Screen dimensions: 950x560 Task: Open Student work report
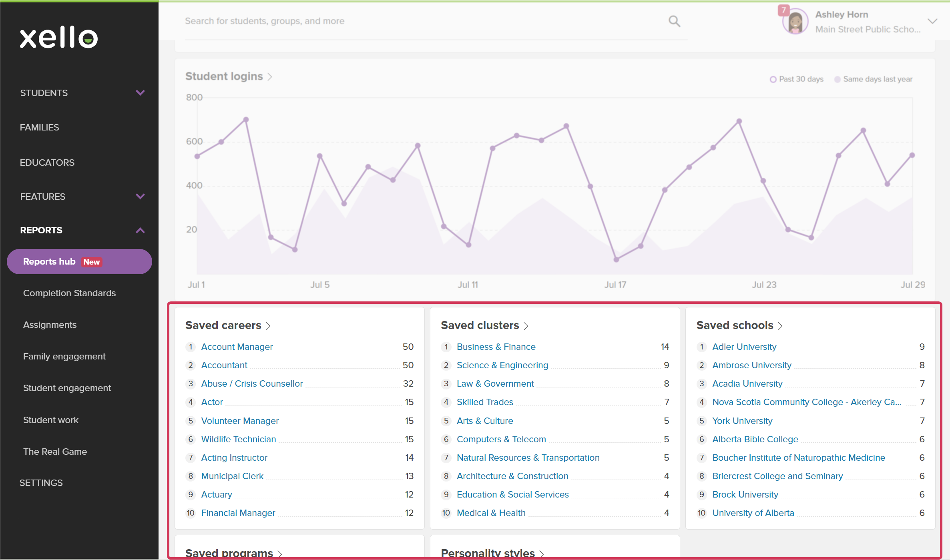pyautogui.click(x=51, y=420)
